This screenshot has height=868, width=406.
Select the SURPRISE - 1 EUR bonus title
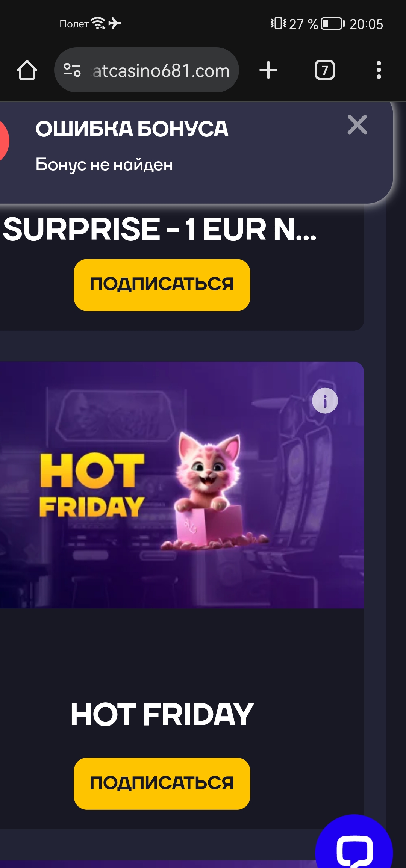tap(160, 229)
